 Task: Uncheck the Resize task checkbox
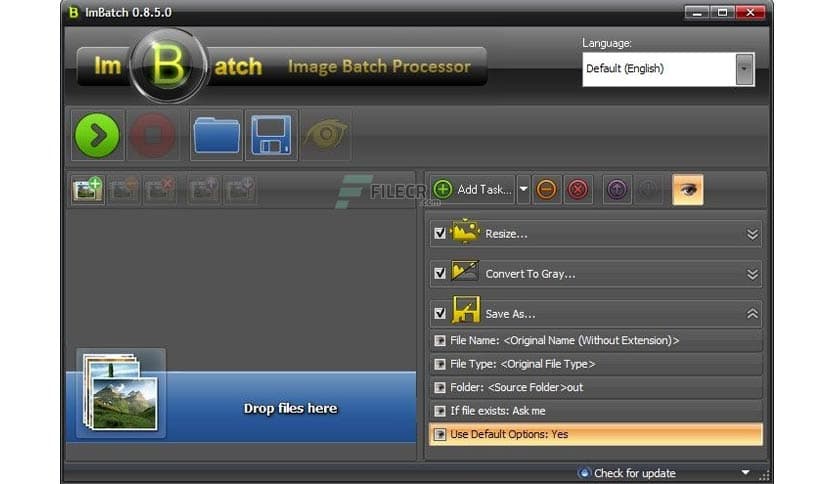tap(440, 233)
